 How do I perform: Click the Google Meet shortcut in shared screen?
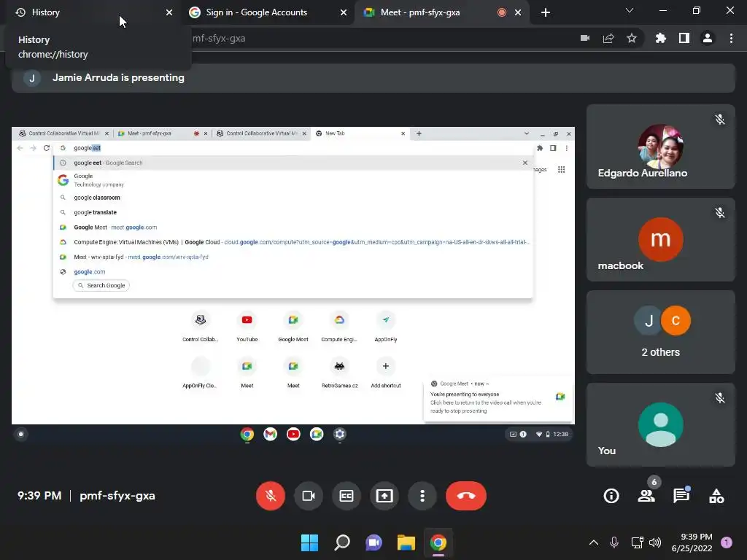pos(293,327)
